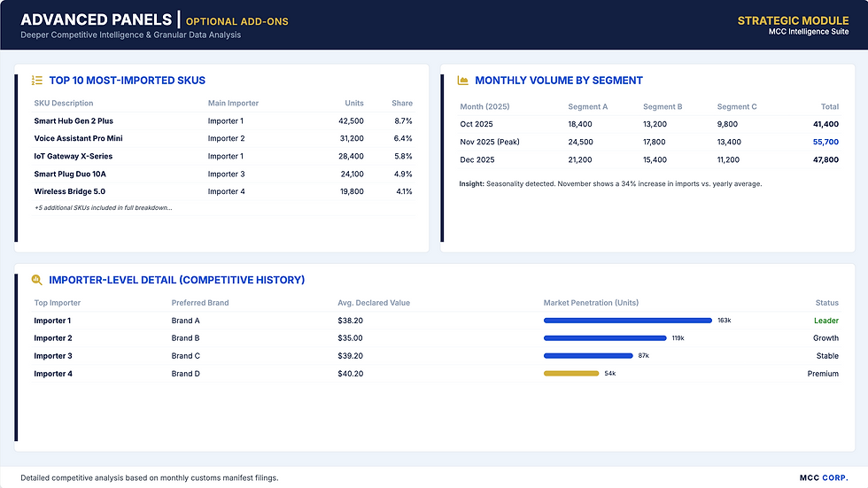
Task: Click the Optional Add-Ons heading
Action: 237,21
